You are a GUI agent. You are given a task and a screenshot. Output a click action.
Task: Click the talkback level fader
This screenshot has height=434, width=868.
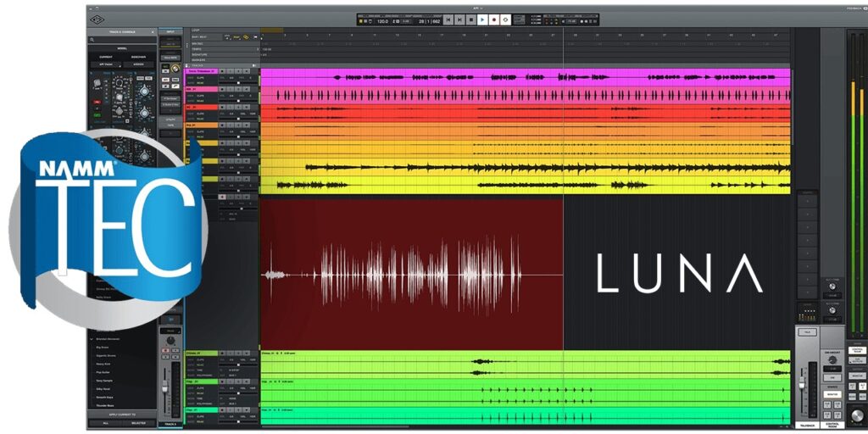(x=802, y=382)
